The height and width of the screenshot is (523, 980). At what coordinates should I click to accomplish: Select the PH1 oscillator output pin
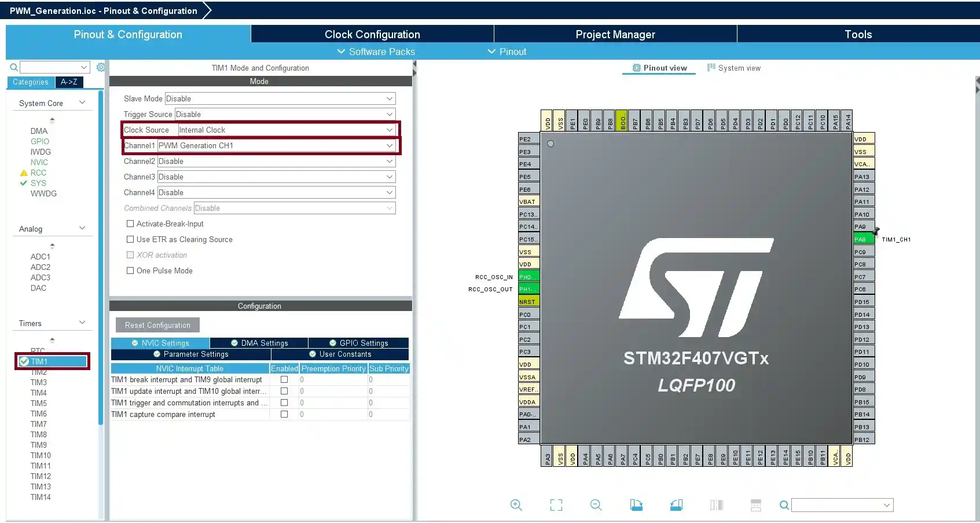coord(528,289)
